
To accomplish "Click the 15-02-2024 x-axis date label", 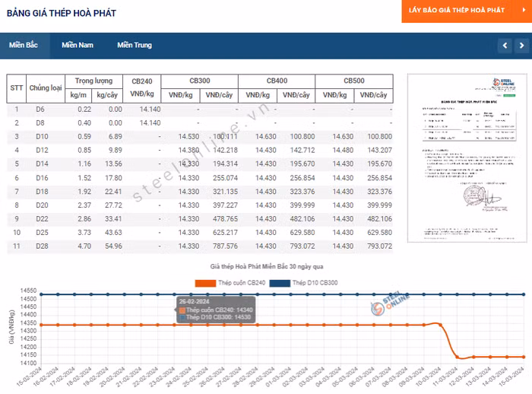I will tap(29, 377).
